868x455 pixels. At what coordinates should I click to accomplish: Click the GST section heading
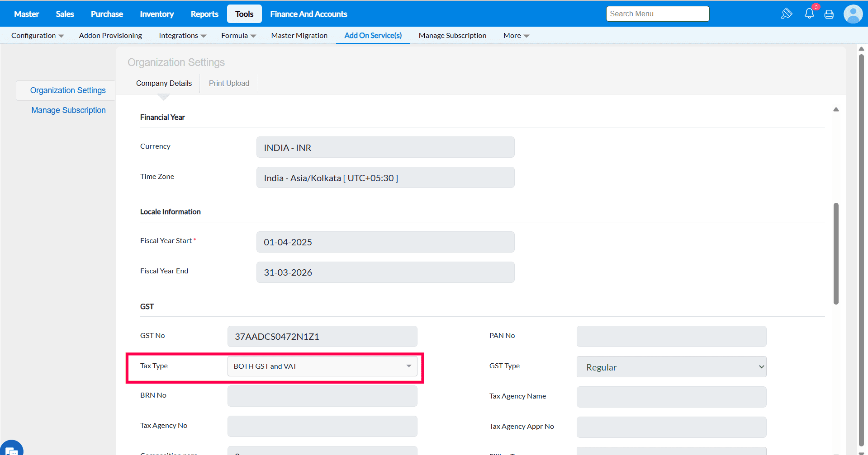coord(147,306)
